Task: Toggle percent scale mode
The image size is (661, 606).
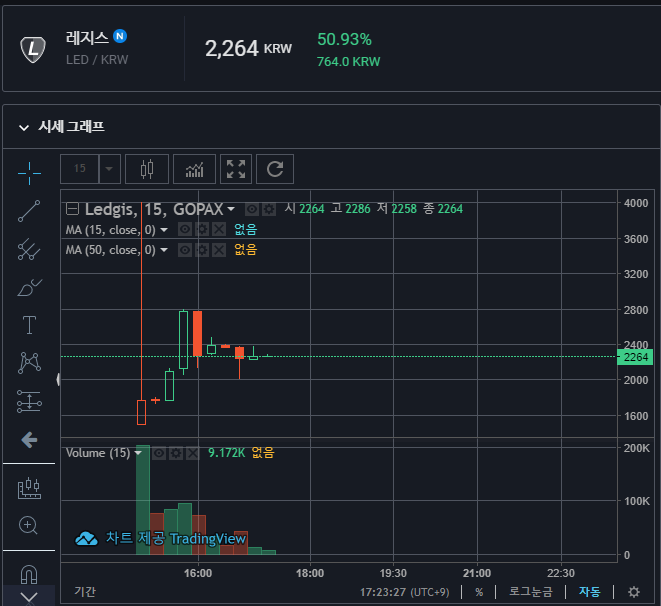Action: click(479, 592)
